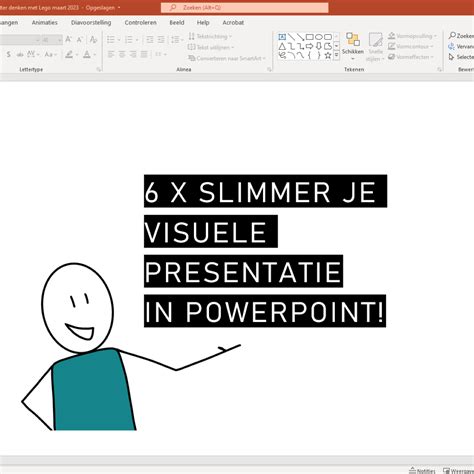Choose the Line Arrow shape
The height and width of the screenshot is (474, 474).
click(x=300, y=37)
